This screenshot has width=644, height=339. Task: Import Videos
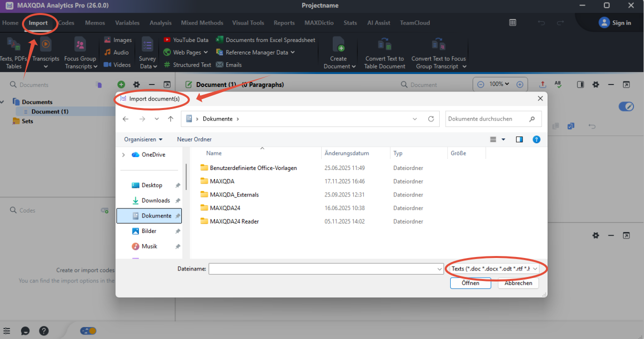pos(117,64)
